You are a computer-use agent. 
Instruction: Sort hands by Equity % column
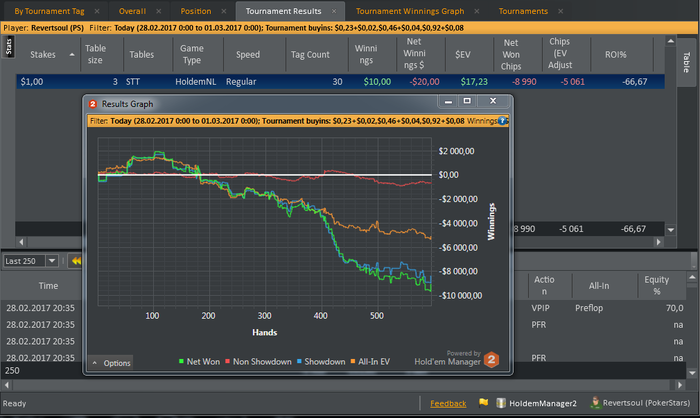(656, 286)
